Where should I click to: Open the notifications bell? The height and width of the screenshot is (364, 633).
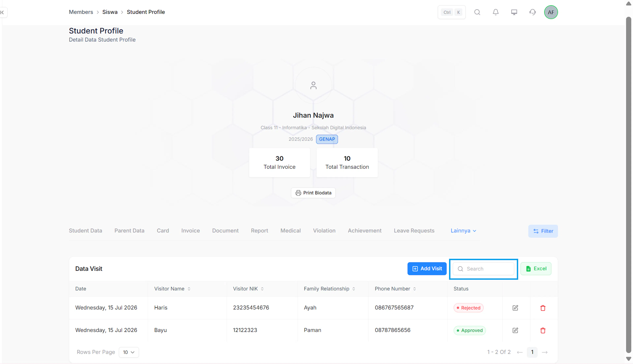tap(496, 12)
